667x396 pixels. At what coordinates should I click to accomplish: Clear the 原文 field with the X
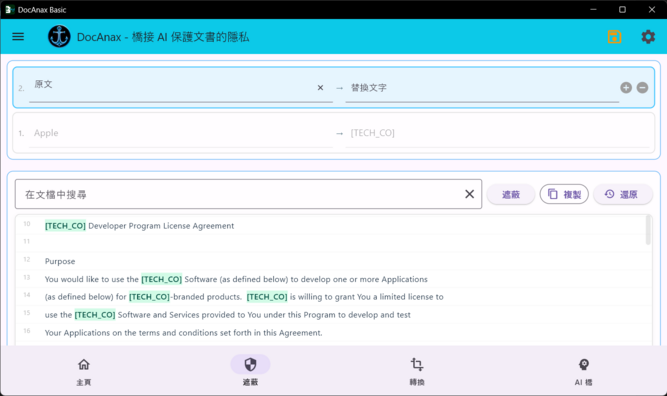click(320, 88)
